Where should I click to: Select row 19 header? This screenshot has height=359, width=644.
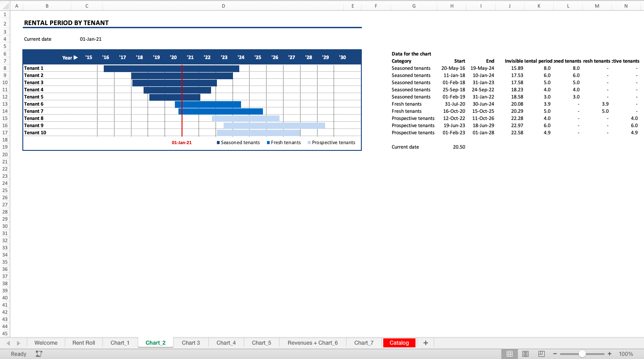coord(4,147)
